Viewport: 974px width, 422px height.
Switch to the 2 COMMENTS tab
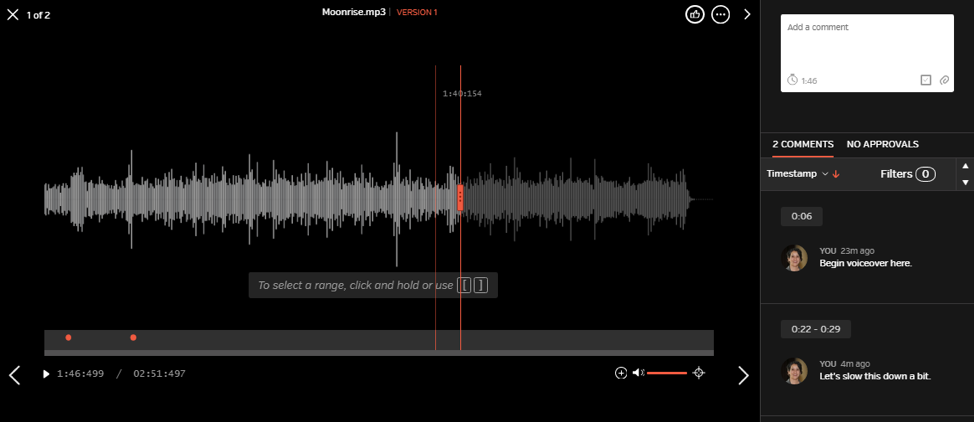coord(803,144)
